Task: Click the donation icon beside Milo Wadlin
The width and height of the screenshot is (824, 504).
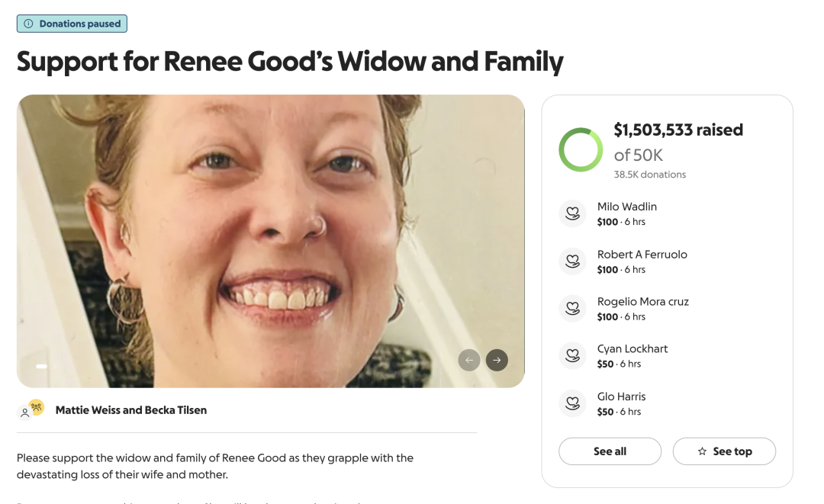Action: [x=572, y=213]
